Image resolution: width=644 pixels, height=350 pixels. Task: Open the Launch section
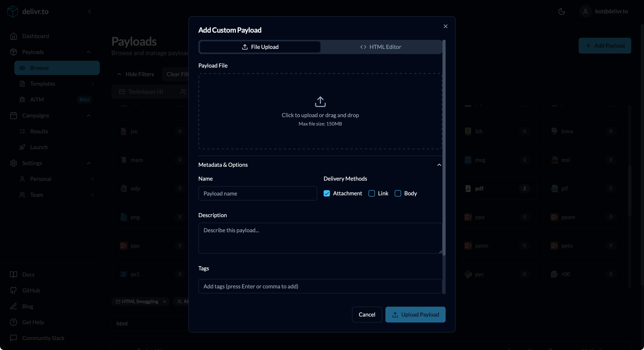39,147
